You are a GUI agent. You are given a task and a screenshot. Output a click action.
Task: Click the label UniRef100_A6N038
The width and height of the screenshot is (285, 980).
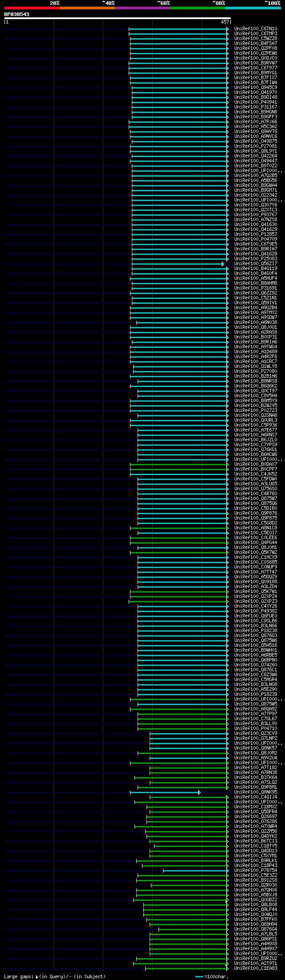[x=256, y=322]
